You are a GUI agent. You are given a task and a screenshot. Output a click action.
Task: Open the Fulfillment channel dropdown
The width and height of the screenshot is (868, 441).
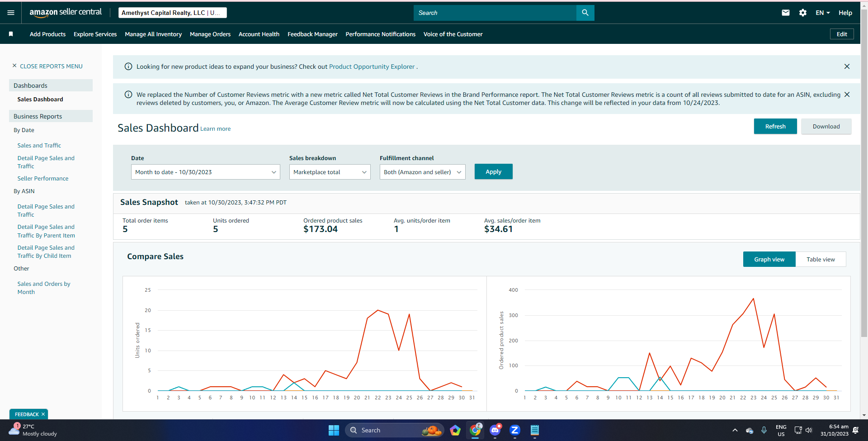point(423,172)
